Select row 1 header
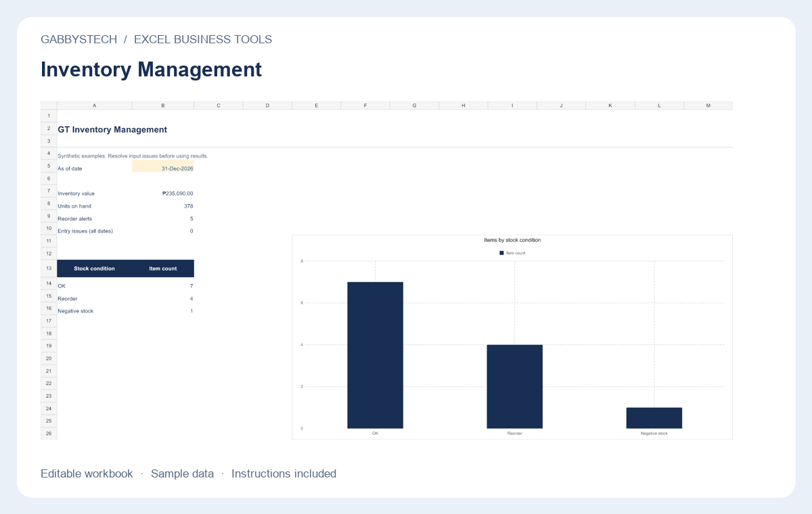 [x=49, y=116]
